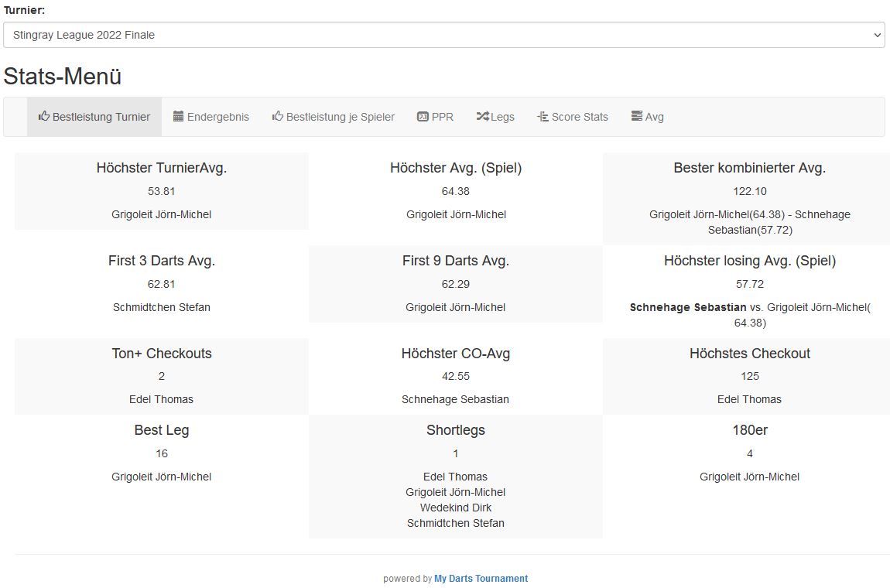Click the First 9 Darts Avg. heading
The height and width of the screenshot is (588, 890).
pyautogui.click(x=455, y=261)
